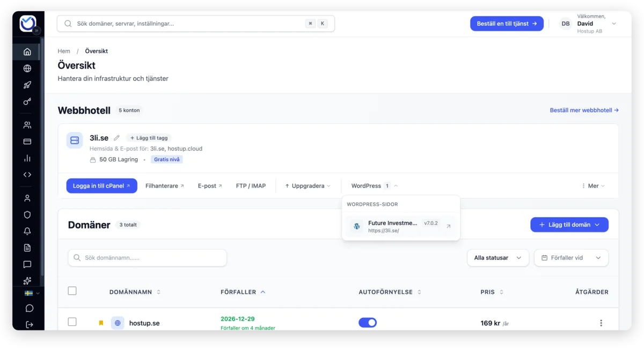
Task: Click the Gratis nivå badge
Action: [167, 159]
